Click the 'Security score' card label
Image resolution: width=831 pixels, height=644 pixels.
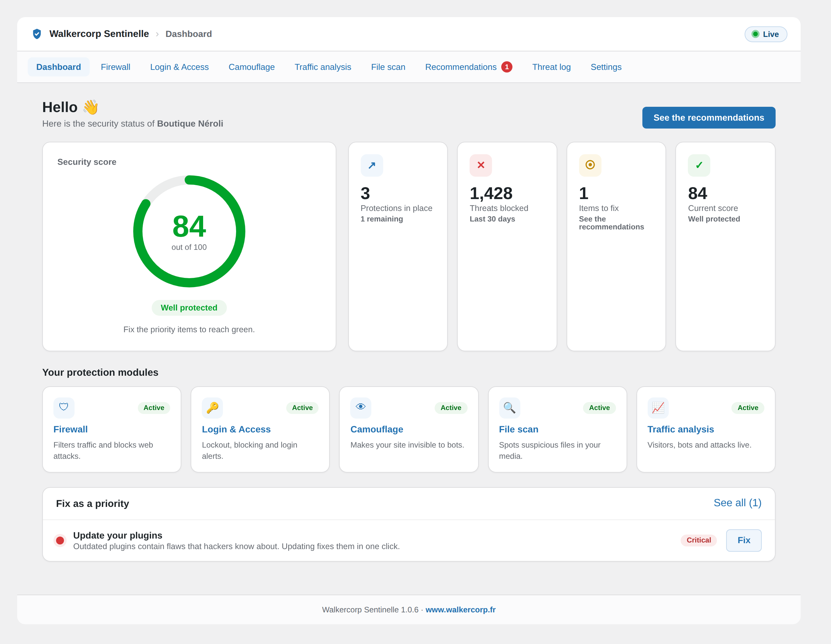(87, 162)
